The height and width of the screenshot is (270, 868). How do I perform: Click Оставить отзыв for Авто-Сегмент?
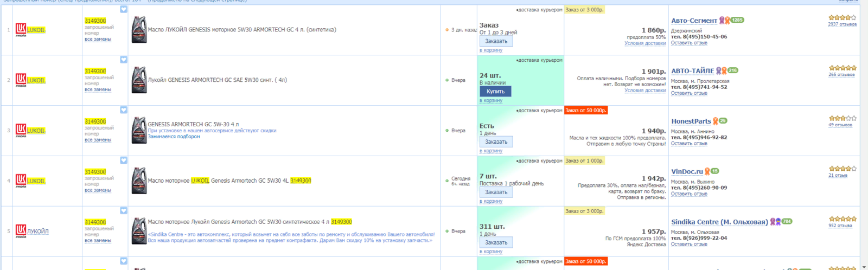pyautogui.click(x=689, y=43)
